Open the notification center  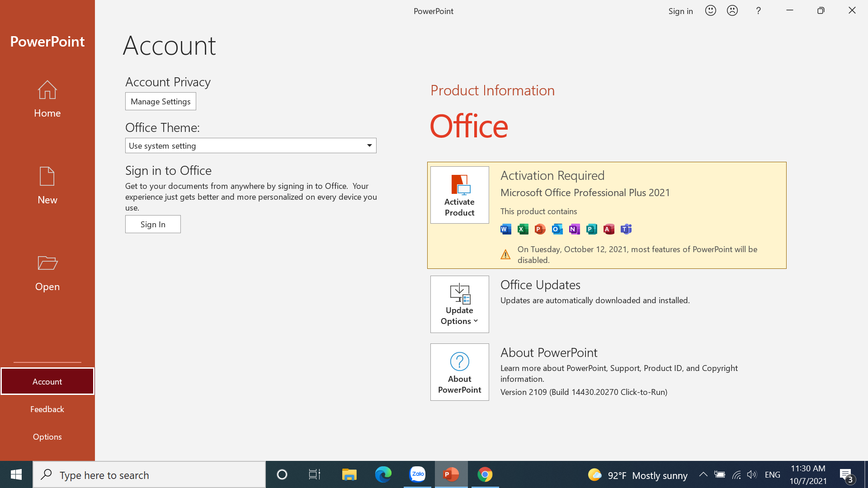point(848,475)
